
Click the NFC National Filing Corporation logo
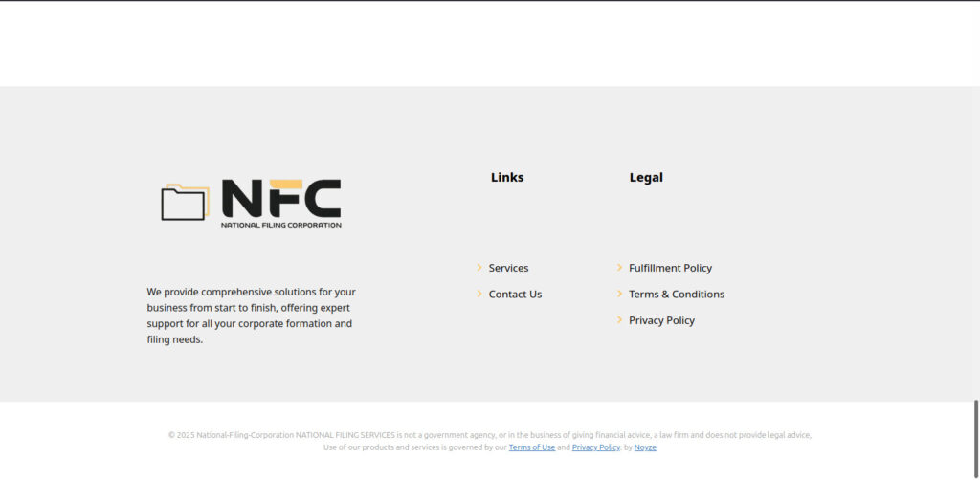[252, 203]
